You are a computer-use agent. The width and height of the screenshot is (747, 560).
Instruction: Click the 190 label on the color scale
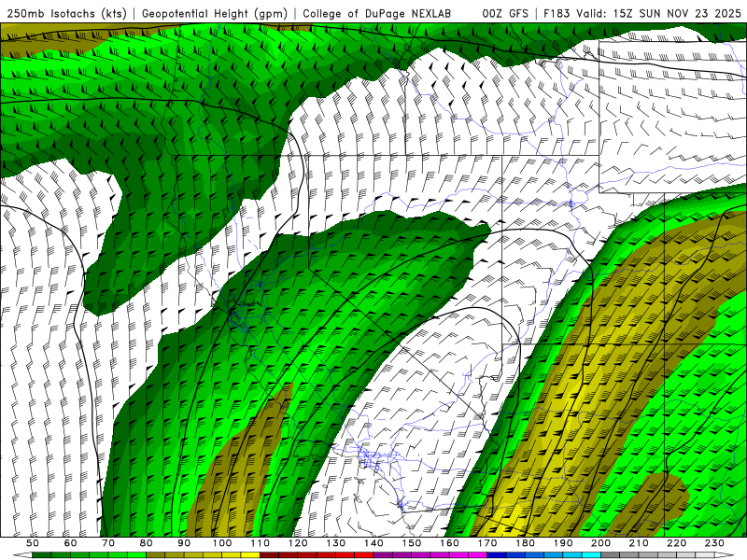click(x=563, y=543)
